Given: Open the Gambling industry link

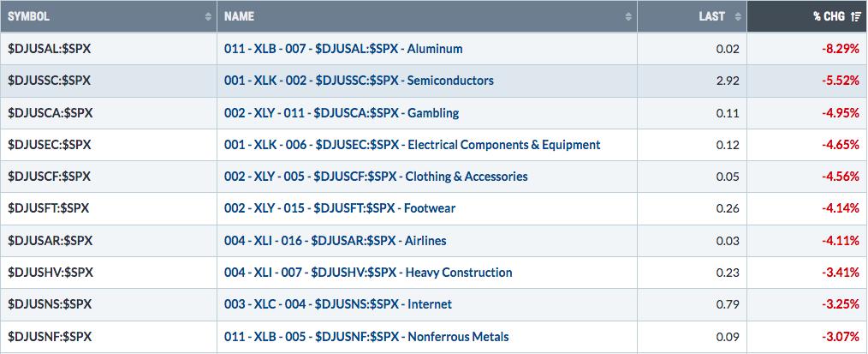Looking at the screenshot, I should coord(342,113).
